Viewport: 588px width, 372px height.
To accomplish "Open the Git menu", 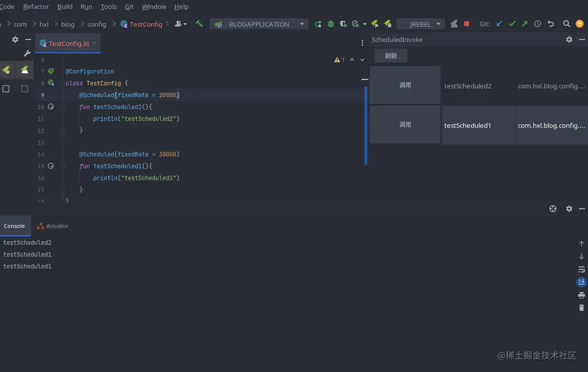I will coord(129,7).
